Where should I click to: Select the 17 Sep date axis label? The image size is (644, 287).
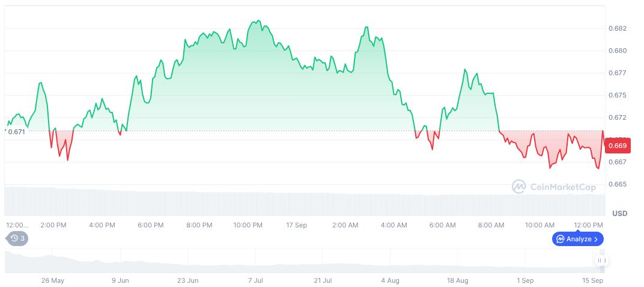(297, 225)
